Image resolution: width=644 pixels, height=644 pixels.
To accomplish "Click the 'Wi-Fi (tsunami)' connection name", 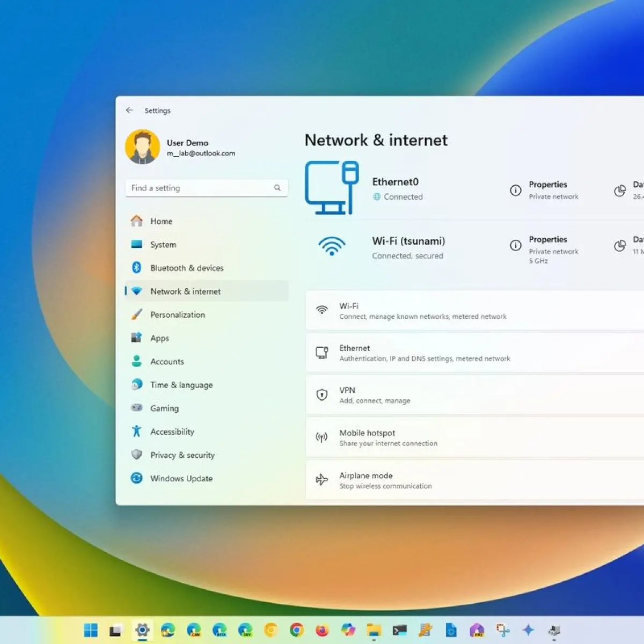I will click(408, 241).
